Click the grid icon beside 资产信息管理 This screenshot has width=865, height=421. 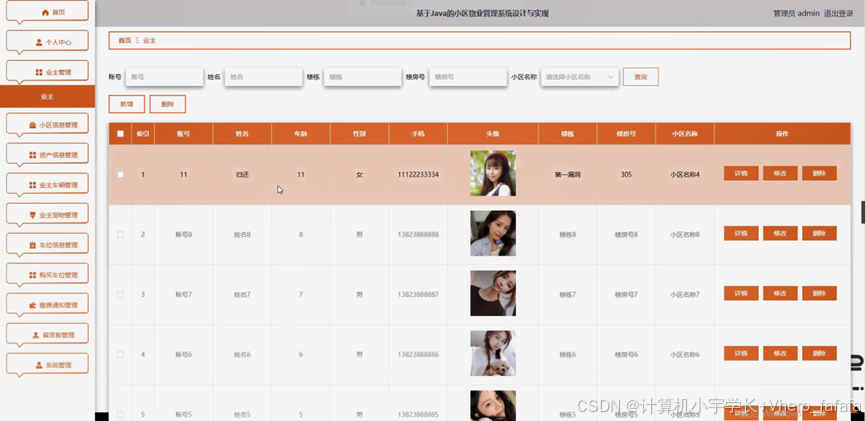point(33,155)
